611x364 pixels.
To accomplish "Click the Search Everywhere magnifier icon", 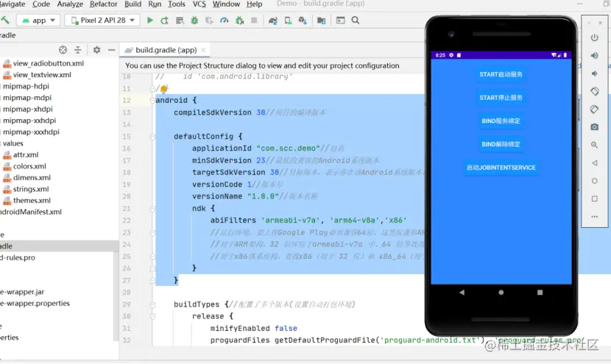I will tap(356, 21).
